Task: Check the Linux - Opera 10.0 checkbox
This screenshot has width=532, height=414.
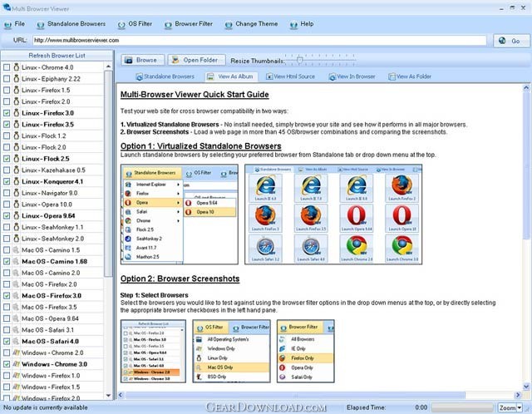Action: (x=7, y=205)
